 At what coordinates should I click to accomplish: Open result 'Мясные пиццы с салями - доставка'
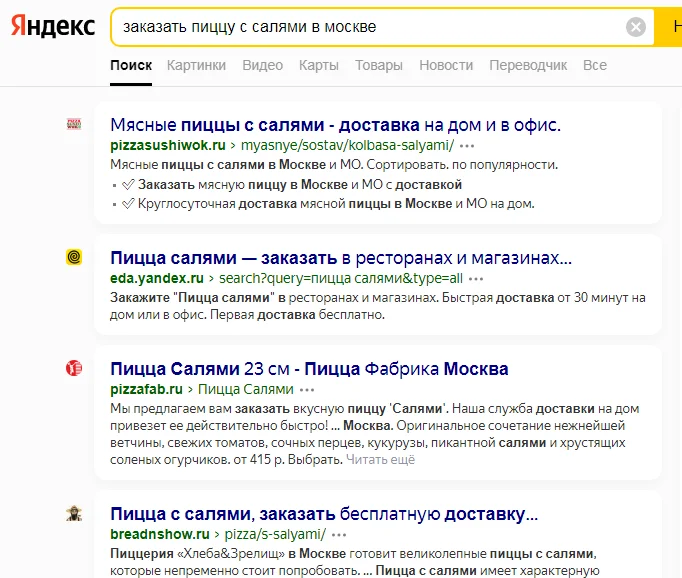(x=335, y=125)
